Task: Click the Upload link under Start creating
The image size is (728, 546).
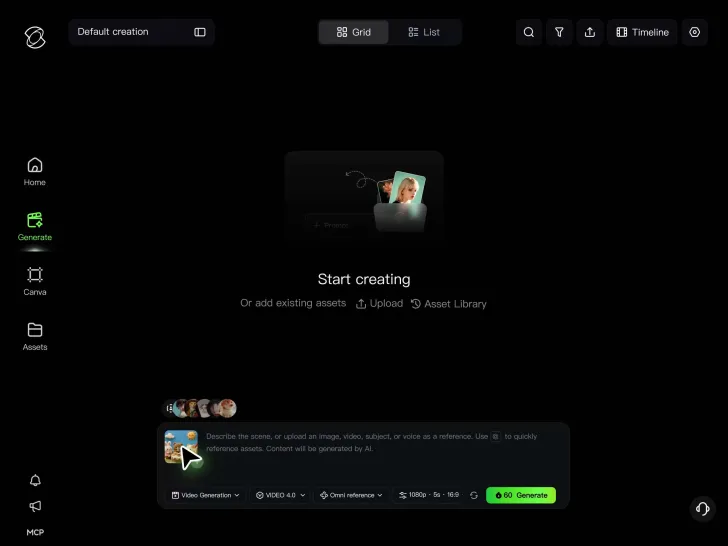Action: [379, 304]
